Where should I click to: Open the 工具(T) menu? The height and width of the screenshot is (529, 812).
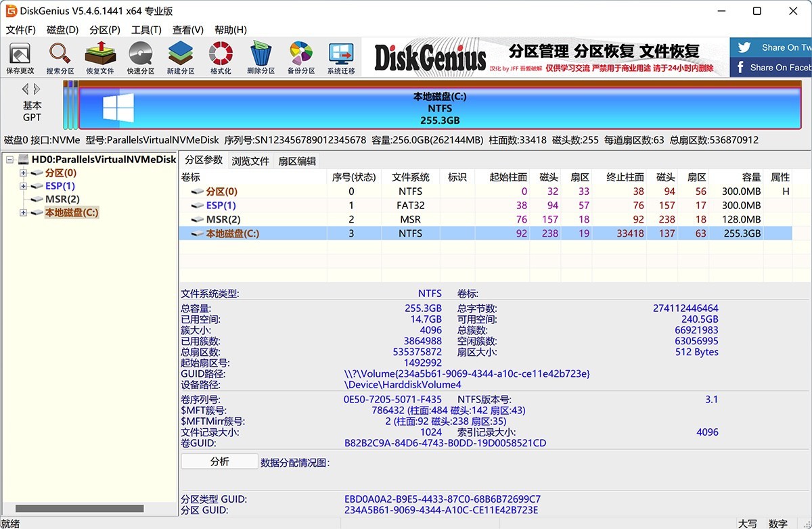point(147,30)
